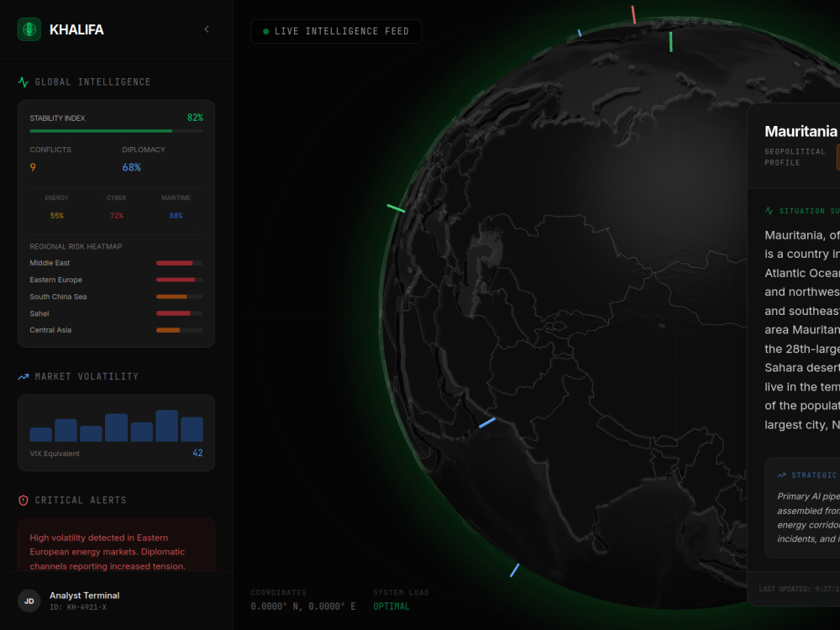Click the South China Sea risk bar

(180, 297)
